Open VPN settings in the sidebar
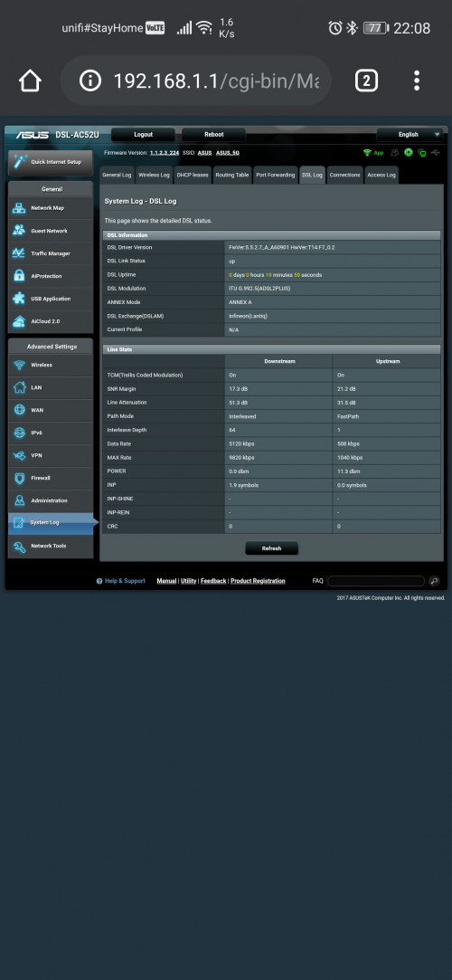Screen dimensions: 452x980 50,456
